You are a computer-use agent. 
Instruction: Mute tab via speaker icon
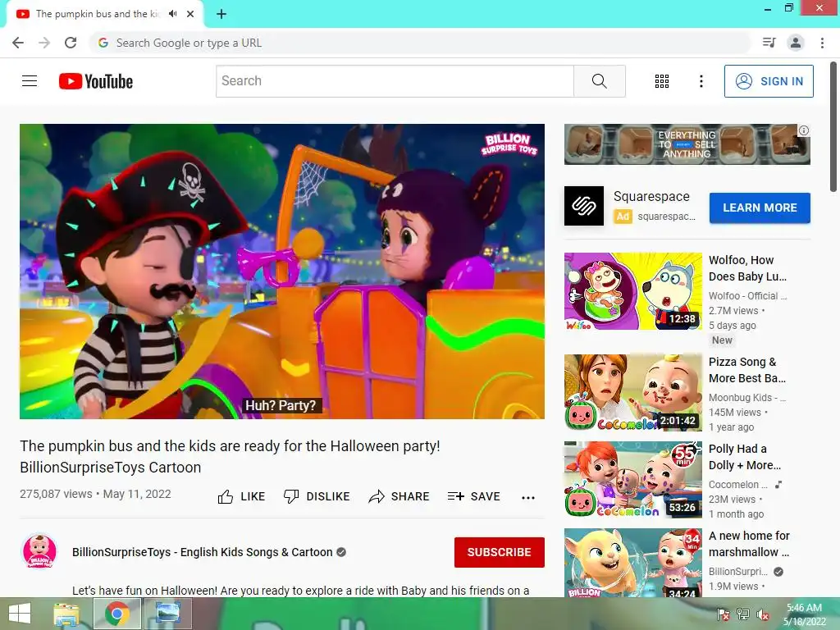[172, 14]
